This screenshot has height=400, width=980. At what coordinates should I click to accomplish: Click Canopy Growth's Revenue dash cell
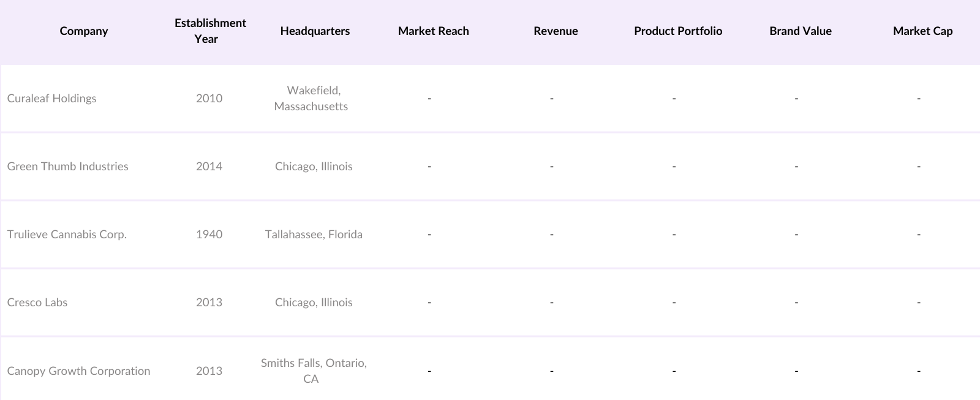pyautogui.click(x=552, y=371)
